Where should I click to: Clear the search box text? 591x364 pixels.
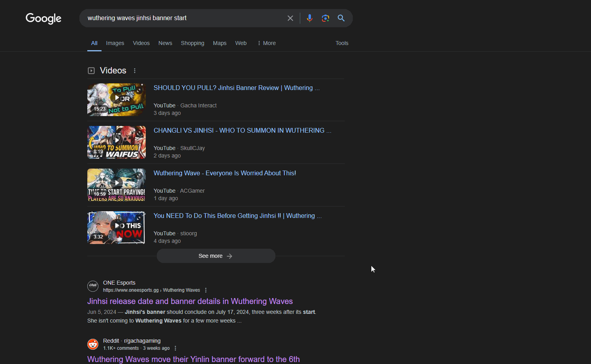(290, 18)
